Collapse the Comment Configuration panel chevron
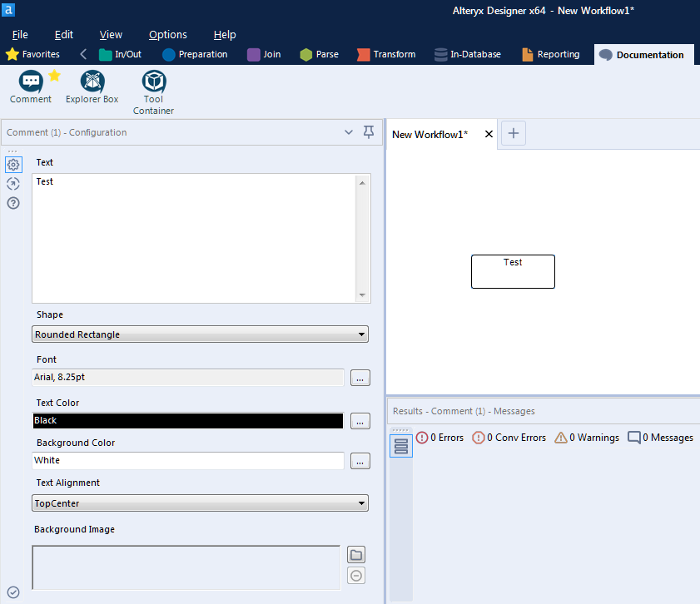Viewport: 700px width, 604px height. (349, 132)
